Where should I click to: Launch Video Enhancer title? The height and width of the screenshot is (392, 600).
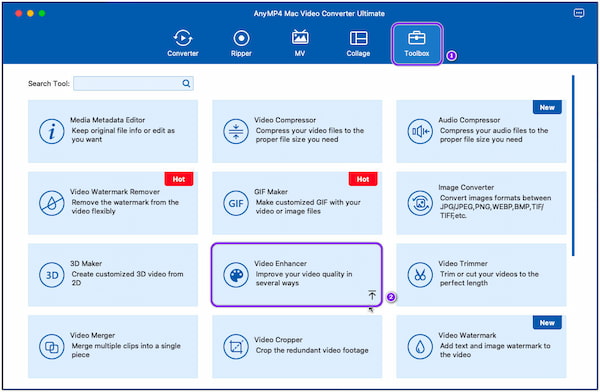point(280,263)
